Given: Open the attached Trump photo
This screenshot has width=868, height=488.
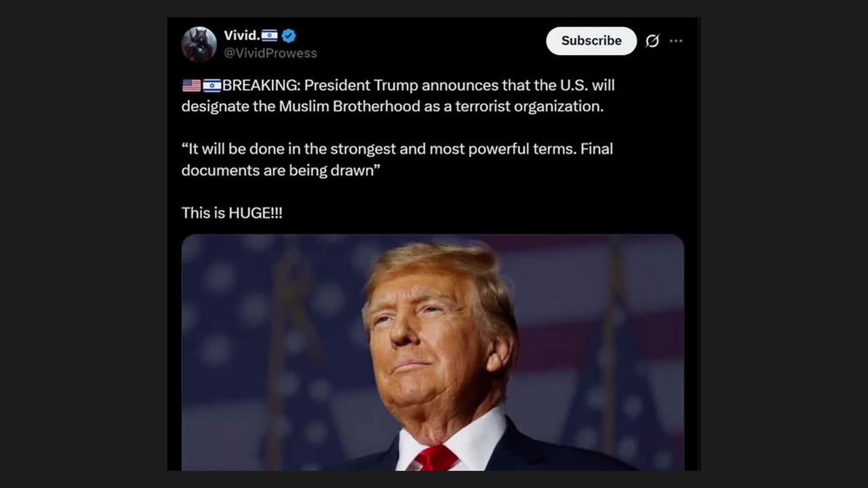Looking at the screenshot, I should (433, 352).
